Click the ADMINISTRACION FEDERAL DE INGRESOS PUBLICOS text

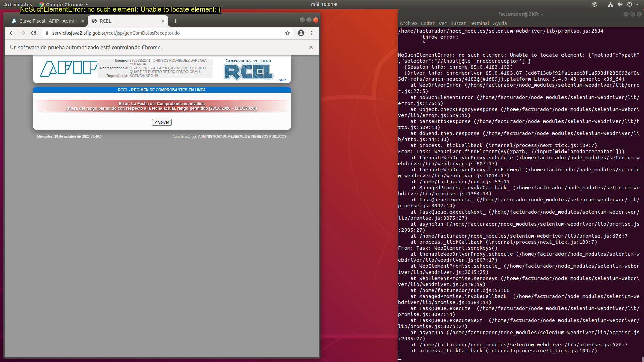[x=242, y=137]
